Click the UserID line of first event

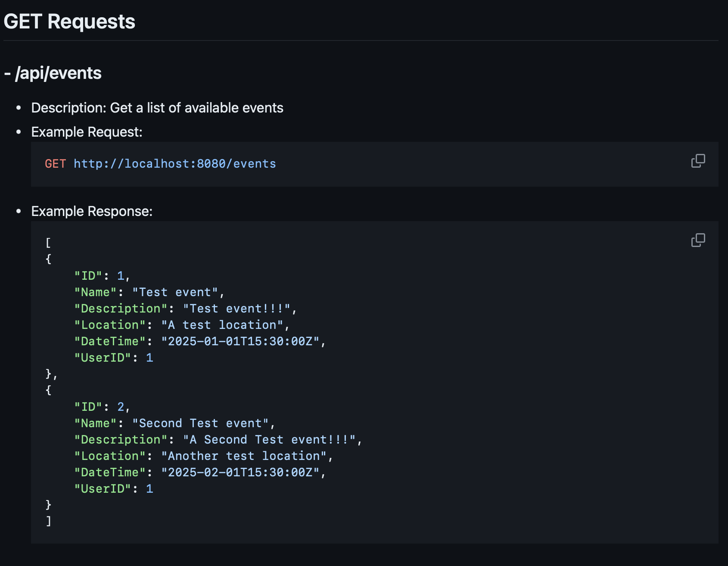[113, 358]
